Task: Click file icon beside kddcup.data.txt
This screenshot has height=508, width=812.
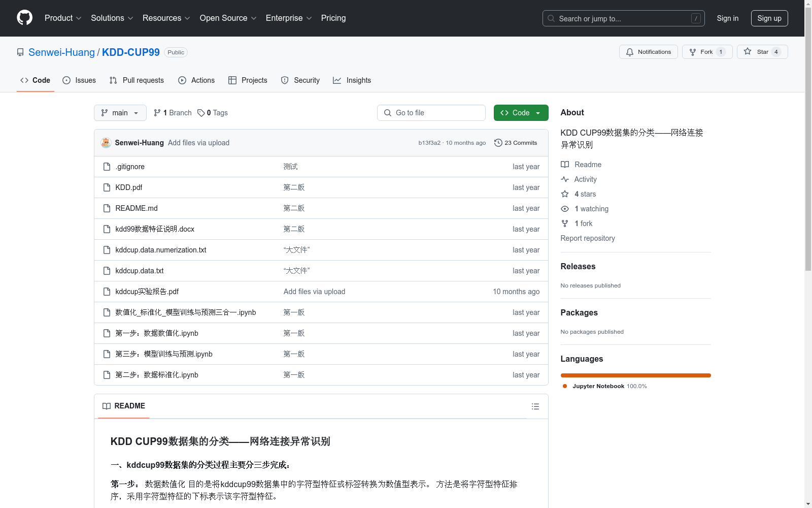Action: point(107,271)
